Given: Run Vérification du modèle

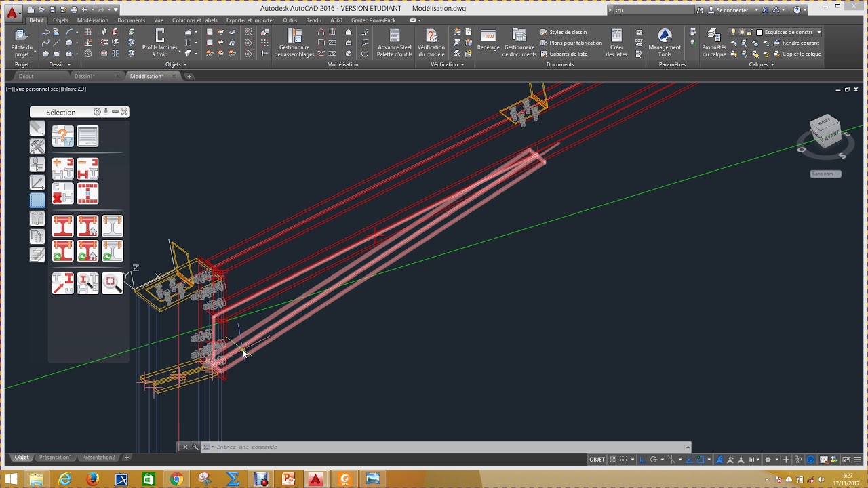Looking at the screenshot, I should (x=431, y=42).
